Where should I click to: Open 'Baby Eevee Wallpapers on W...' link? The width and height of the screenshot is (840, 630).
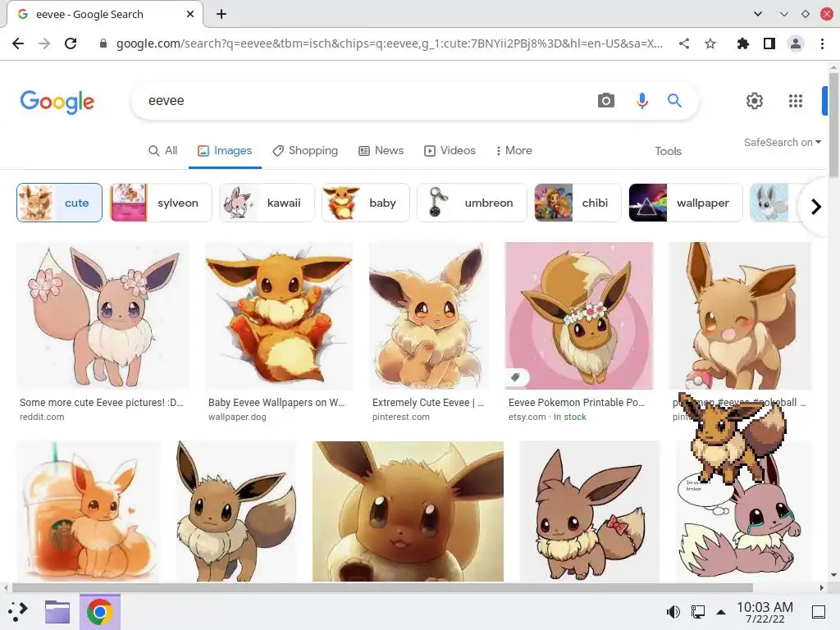276,402
